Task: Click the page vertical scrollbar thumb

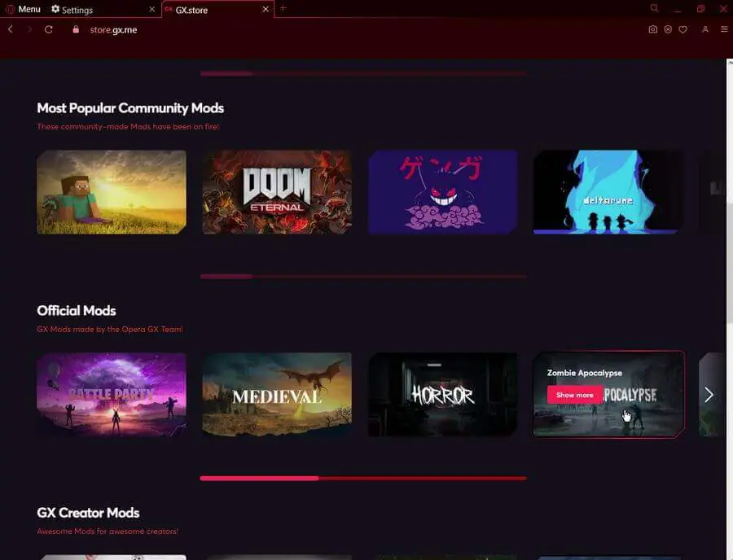Action: pos(730,264)
